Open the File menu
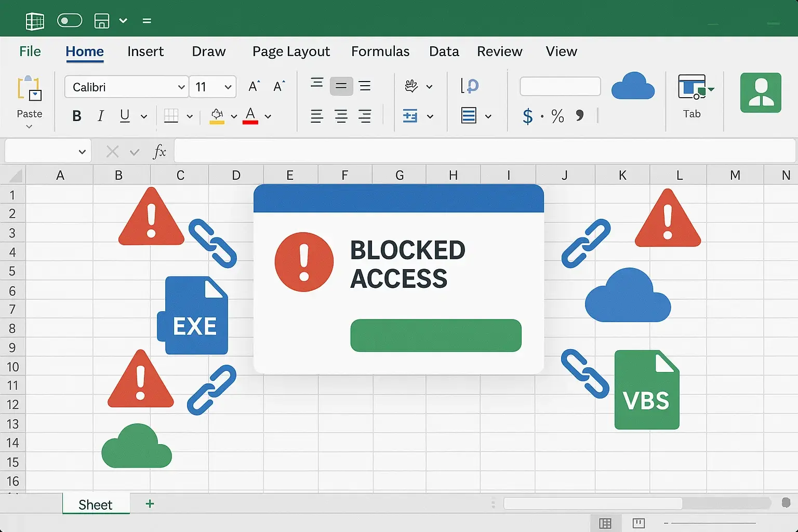The width and height of the screenshot is (798, 532). coord(30,51)
